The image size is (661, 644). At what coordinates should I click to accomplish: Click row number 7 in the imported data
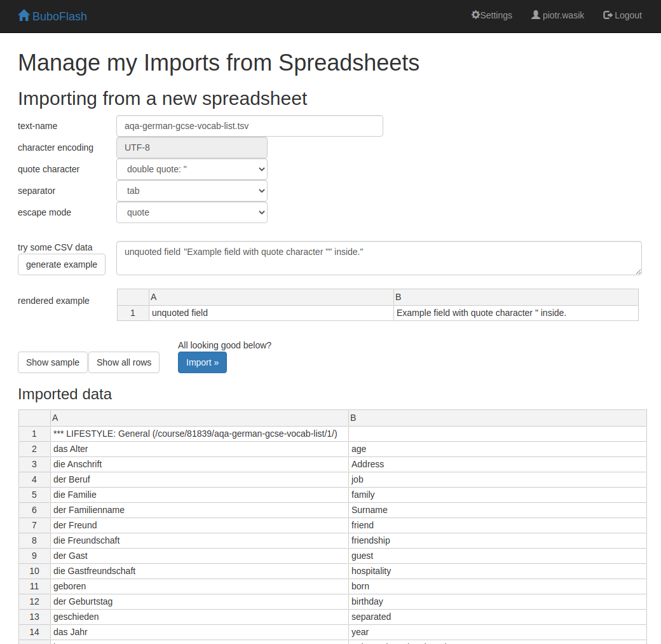pyautogui.click(x=34, y=525)
